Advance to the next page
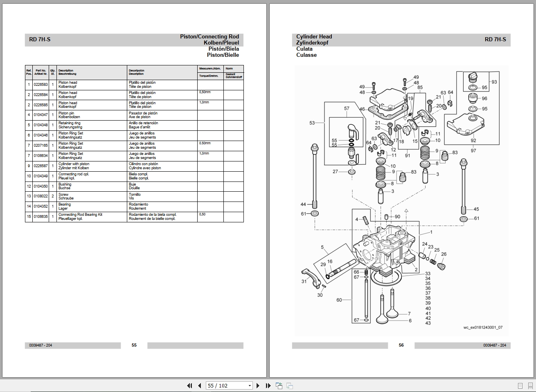The height and width of the screenshot is (392, 536). [x=258, y=385]
